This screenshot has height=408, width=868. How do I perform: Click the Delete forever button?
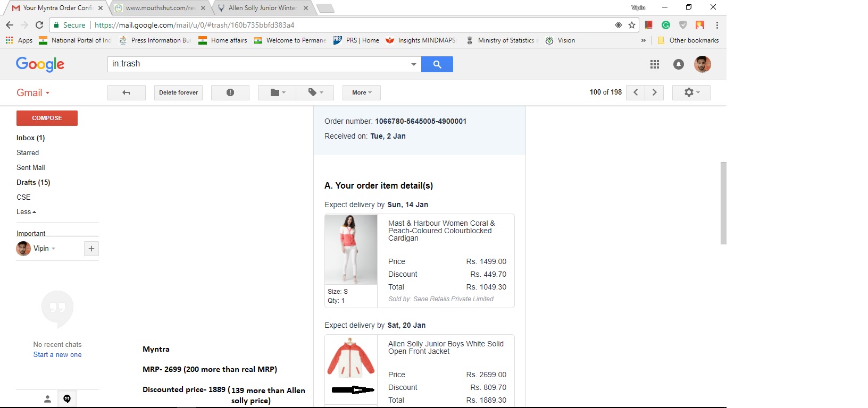coord(178,92)
